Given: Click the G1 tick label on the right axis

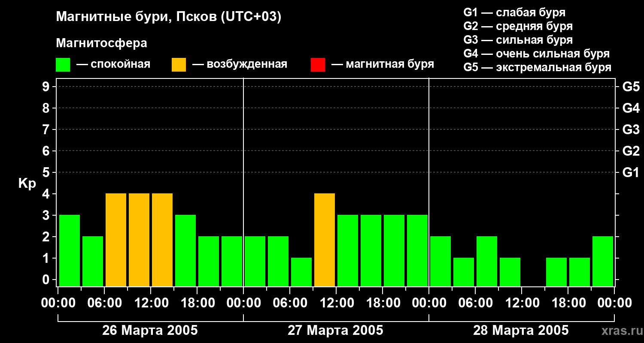Looking at the screenshot, I should tap(631, 173).
